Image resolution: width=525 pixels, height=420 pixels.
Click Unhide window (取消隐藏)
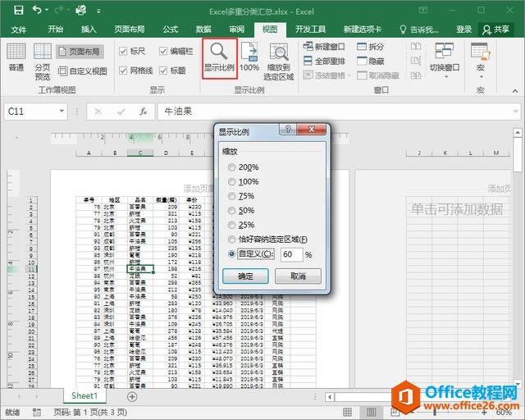pos(378,75)
